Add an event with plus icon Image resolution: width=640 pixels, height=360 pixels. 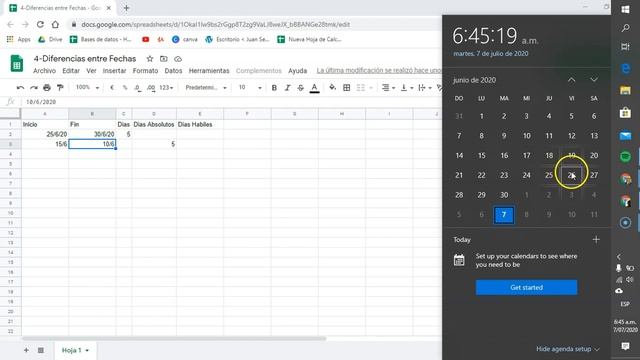[596, 240]
